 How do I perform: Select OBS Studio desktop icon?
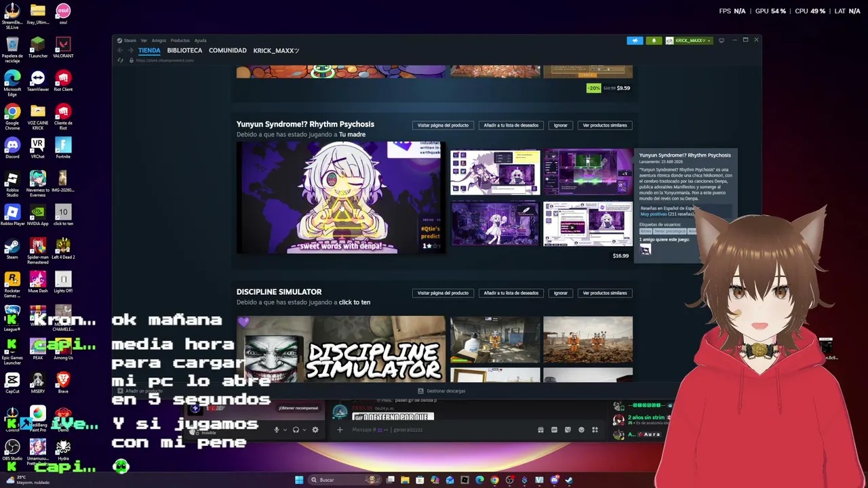point(12,450)
